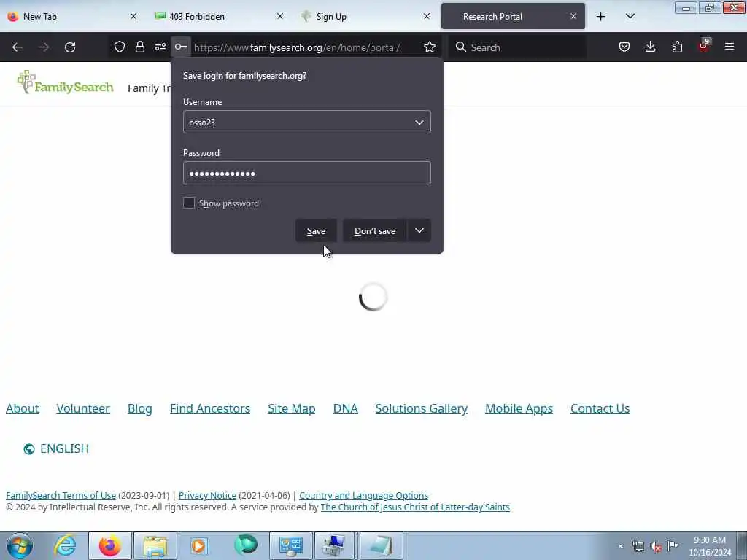747x560 pixels.
Task: Go back with the browser back arrow
Action: (18, 47)
